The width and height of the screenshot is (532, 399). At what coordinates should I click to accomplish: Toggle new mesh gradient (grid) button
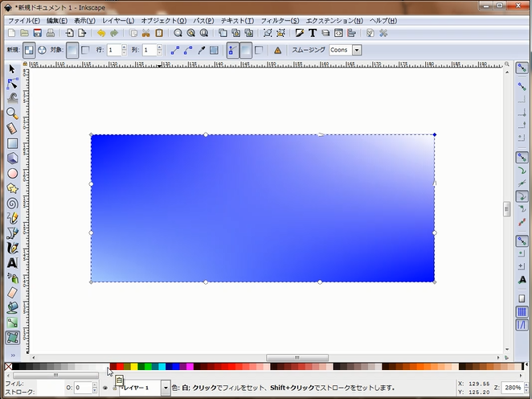29,50
